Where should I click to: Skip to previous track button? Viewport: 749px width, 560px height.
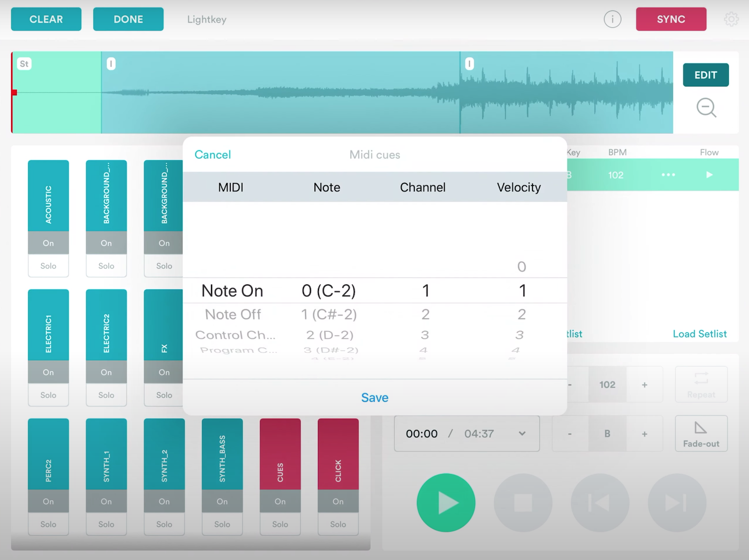click(600, 503)
